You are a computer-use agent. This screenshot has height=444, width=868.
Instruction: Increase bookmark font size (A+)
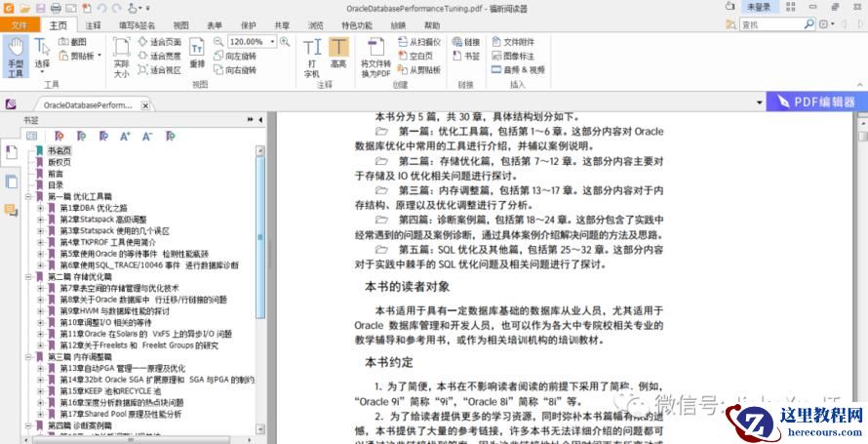click(125, 136)
